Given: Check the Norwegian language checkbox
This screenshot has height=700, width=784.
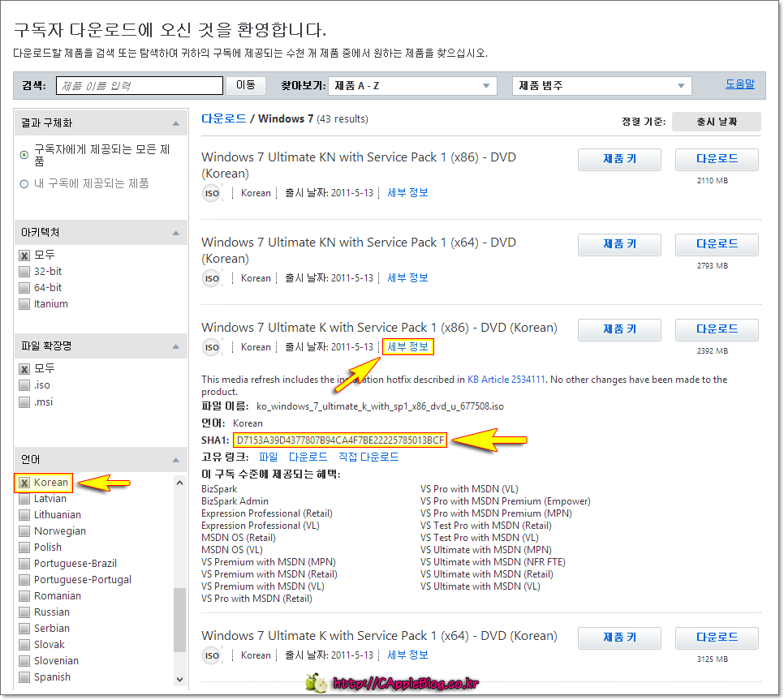Looking at the screenshot, I should pyautogui.click(x=24, y=531).
